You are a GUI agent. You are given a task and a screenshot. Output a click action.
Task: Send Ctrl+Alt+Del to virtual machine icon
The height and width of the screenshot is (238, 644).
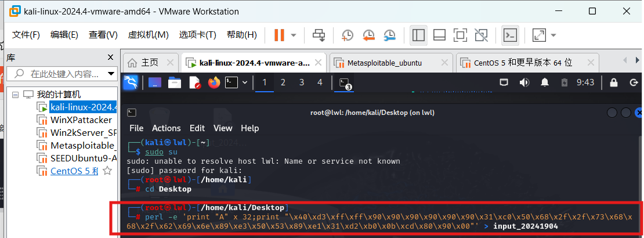pos(319,35)
